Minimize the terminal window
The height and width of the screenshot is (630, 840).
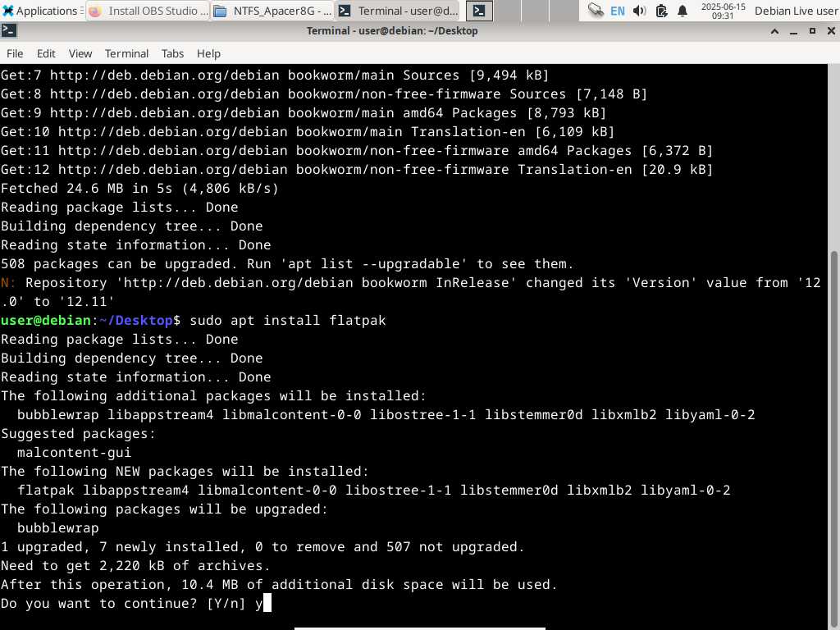click(x=793, y=31)
